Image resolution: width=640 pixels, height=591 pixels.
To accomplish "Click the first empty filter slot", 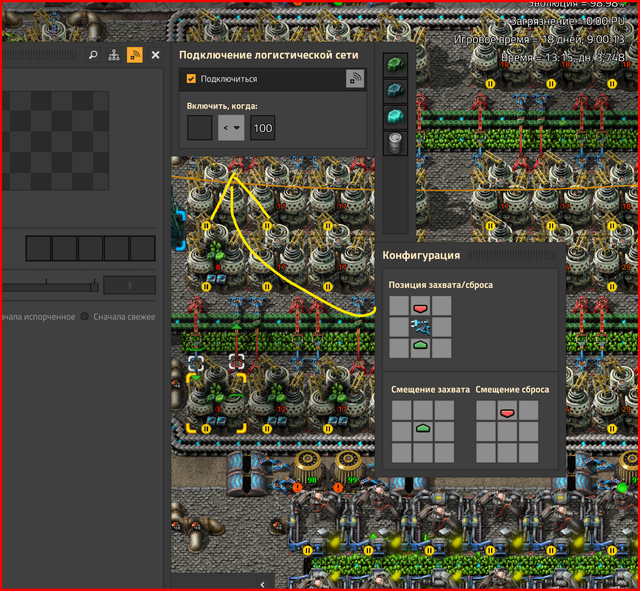I will [x=38, y=248].
